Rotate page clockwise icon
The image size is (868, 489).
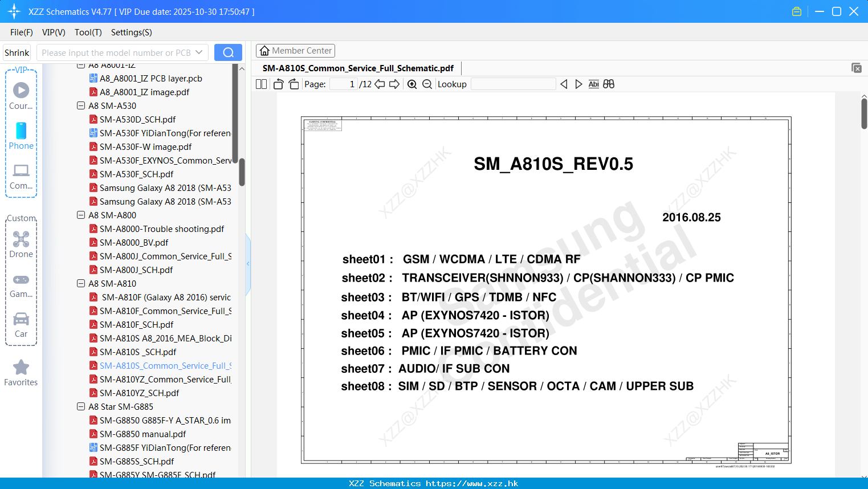click(294, 84)
